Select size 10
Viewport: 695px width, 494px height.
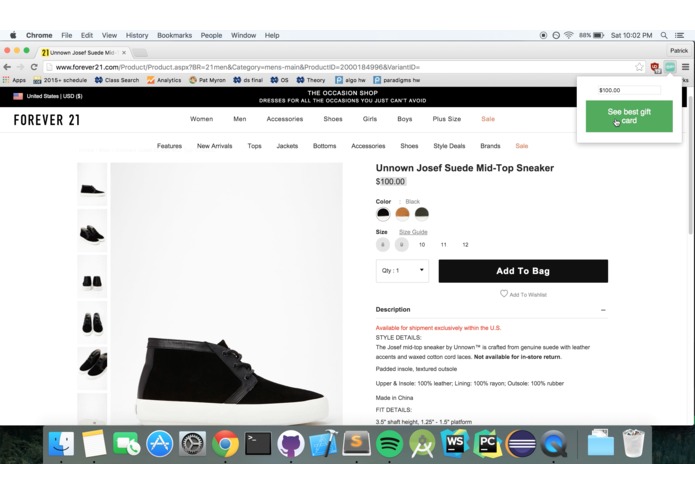point(422,245)
